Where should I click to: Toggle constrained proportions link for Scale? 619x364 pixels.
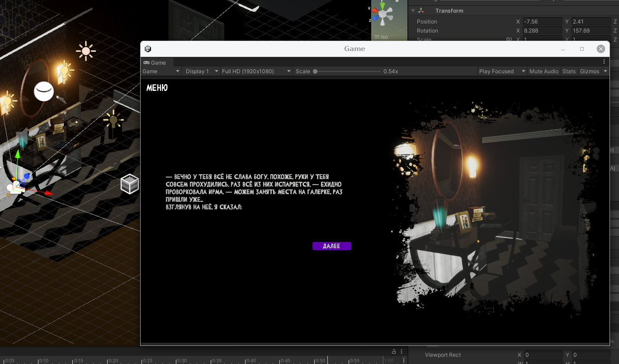click(509, 40)
